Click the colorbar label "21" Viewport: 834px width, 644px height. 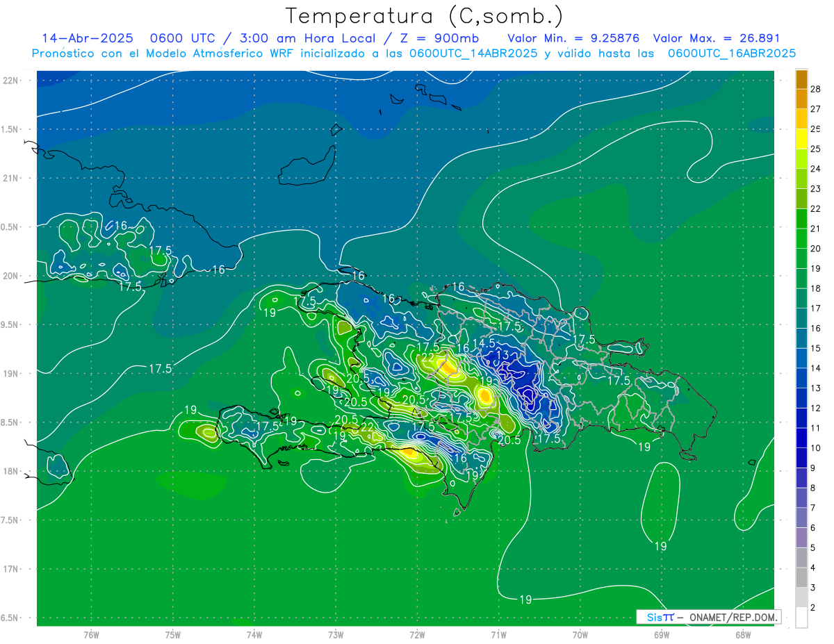pos(816,229)
